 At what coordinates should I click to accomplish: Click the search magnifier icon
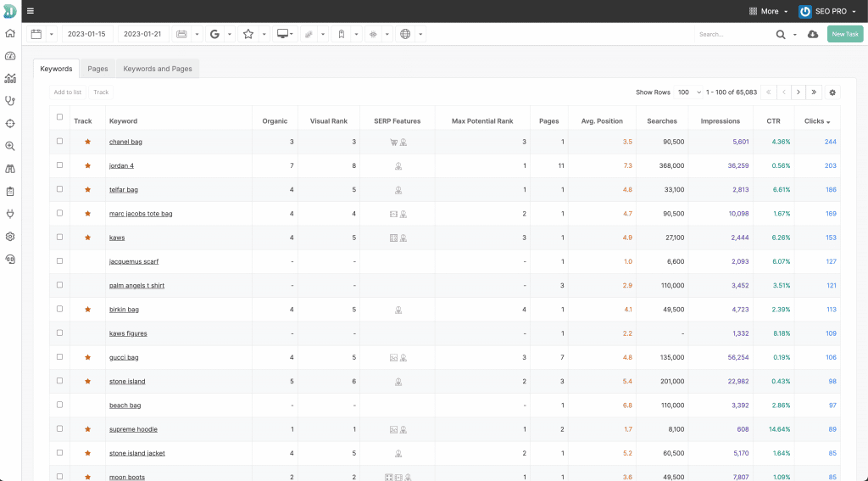pos(781,34)
